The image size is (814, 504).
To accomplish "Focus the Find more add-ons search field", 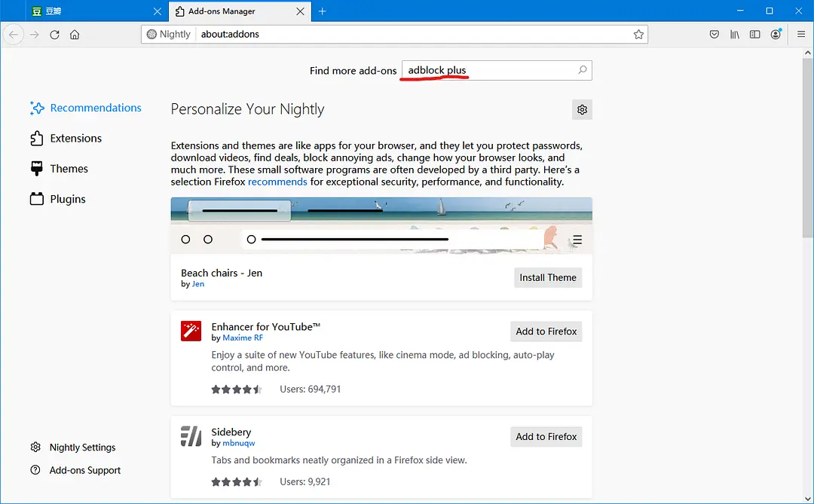I will tap(490, 70).
